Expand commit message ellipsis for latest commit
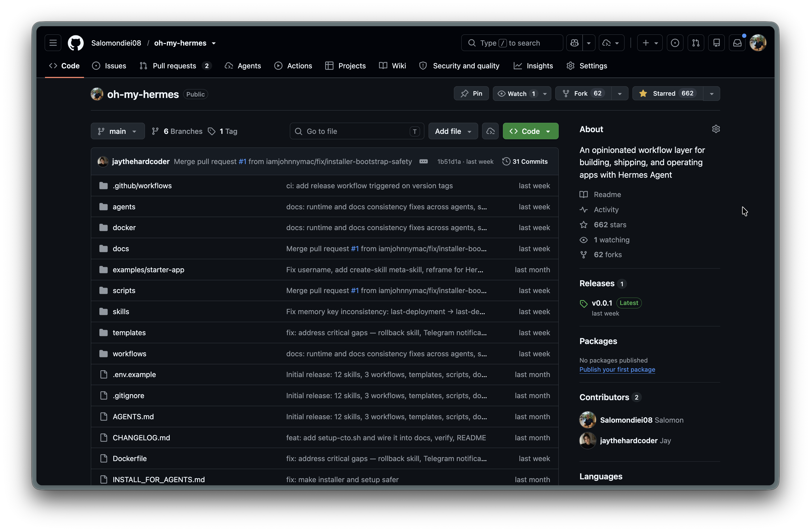Image resolution: width=811 pixels, height=532 pixels. pyautogui.click(x=423, y=161)
